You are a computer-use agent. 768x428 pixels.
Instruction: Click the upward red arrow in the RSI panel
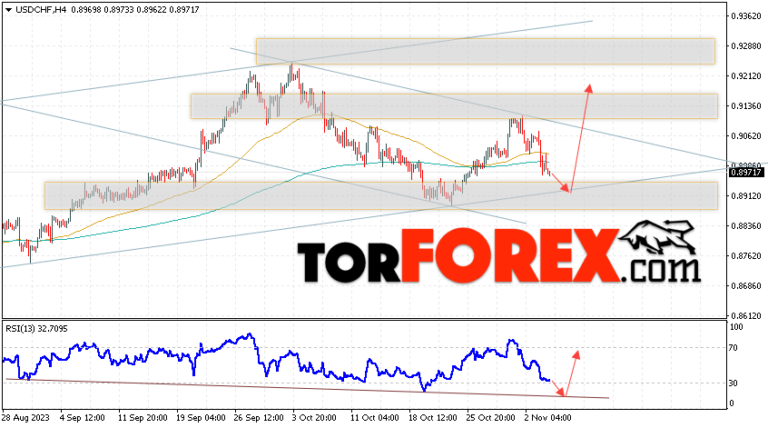coord(569,371)
